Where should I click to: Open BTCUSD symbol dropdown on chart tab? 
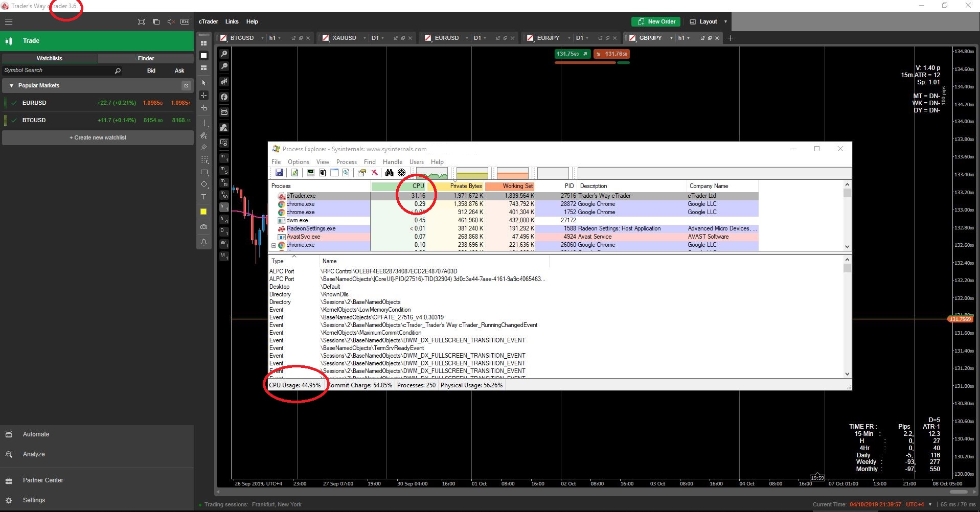pyautogui.click(x=262, y=38)
